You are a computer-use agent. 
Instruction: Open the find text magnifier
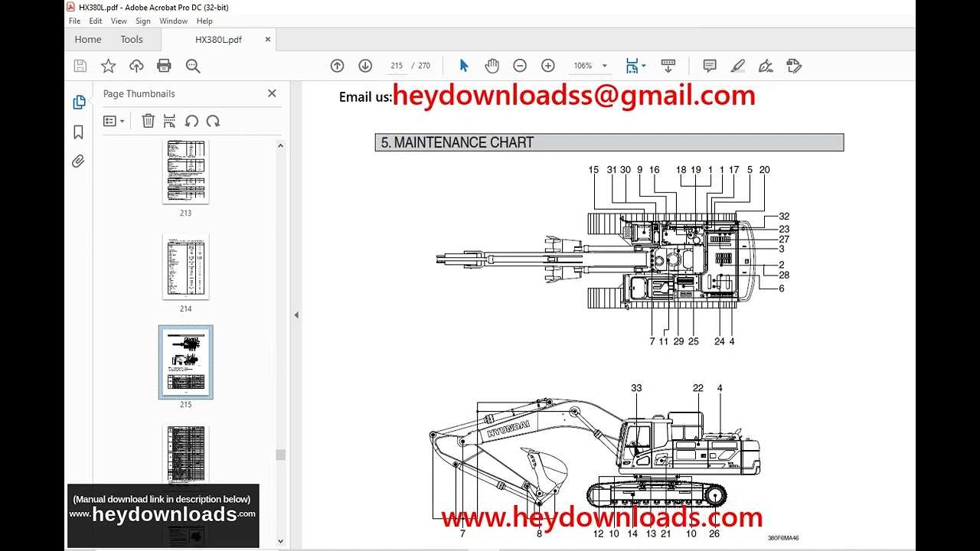click(193, 66)
